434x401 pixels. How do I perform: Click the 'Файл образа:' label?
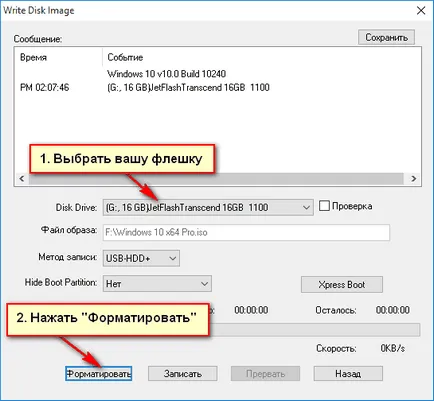(x=69, y=230)
